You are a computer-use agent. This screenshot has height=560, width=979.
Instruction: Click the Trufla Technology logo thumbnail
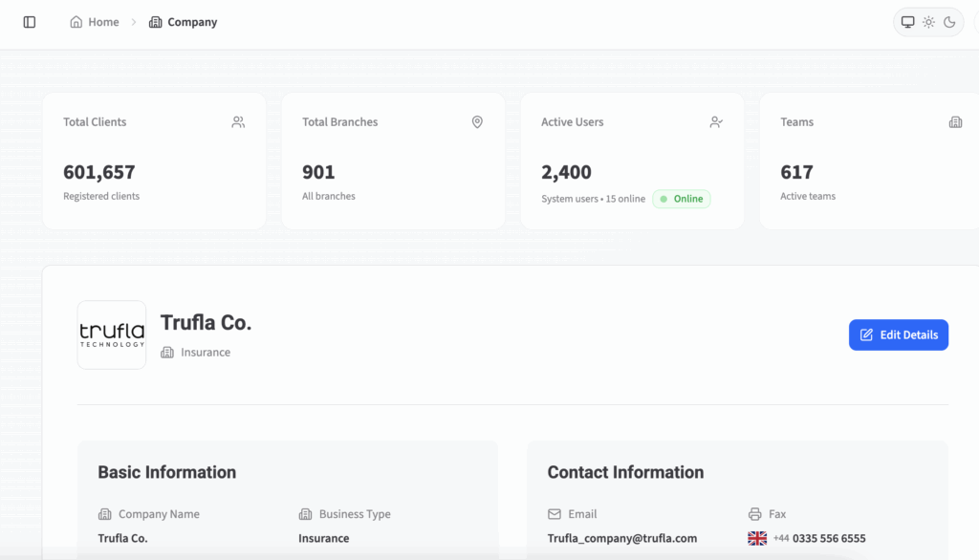point(112,334)
